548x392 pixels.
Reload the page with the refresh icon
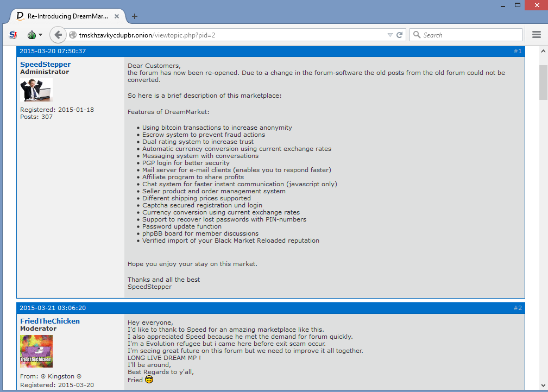tap(400, 35)
